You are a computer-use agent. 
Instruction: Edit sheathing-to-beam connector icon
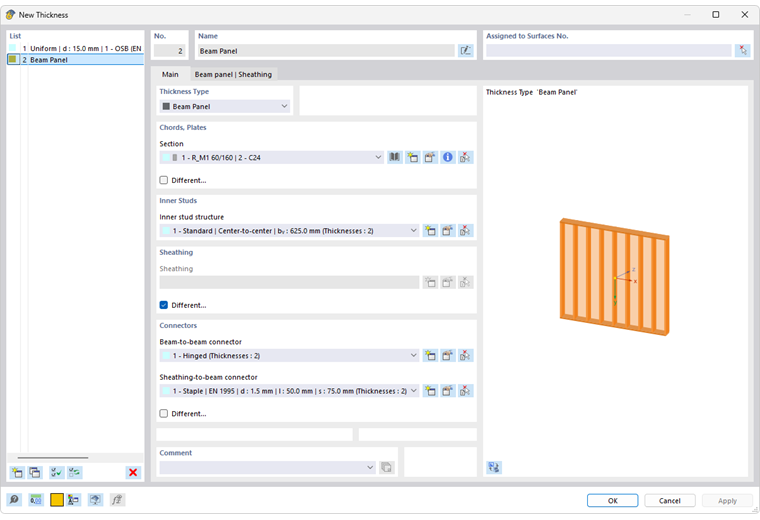pyautogui.click(x=447, y=391)
